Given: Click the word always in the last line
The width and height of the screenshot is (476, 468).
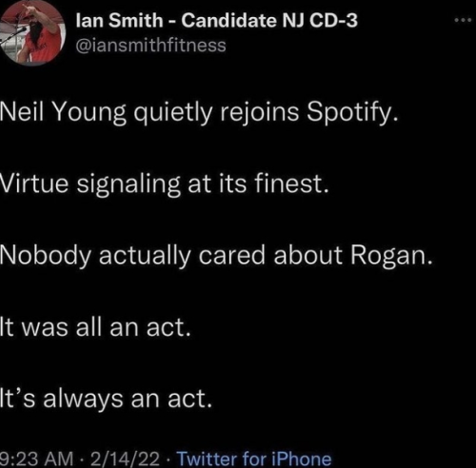Looking at the screenshot, I should [83, 400].
